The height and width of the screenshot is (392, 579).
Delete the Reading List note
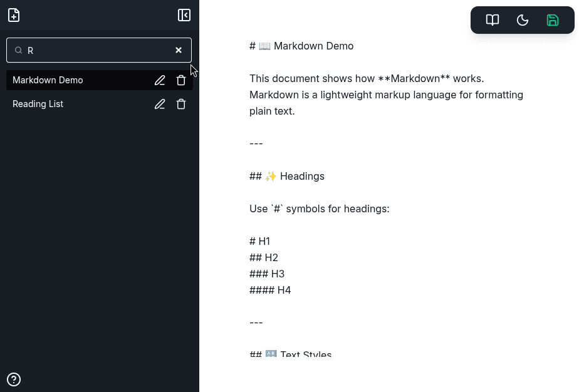[181, 104]
